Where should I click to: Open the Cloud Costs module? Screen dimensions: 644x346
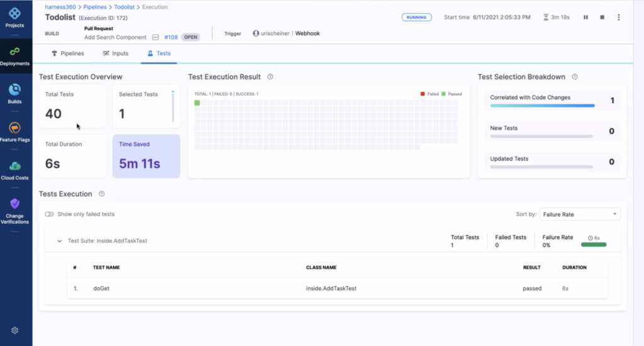coord(15,170)
